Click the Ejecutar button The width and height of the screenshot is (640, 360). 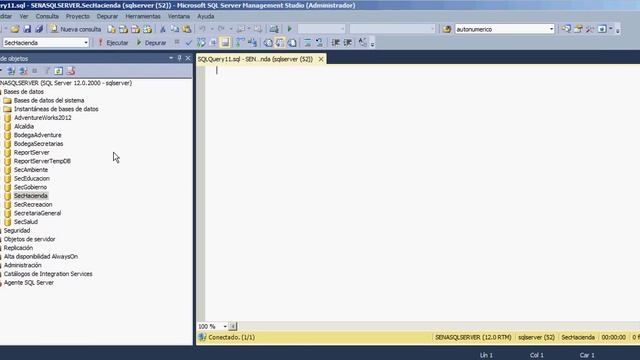tap(113, 42)
